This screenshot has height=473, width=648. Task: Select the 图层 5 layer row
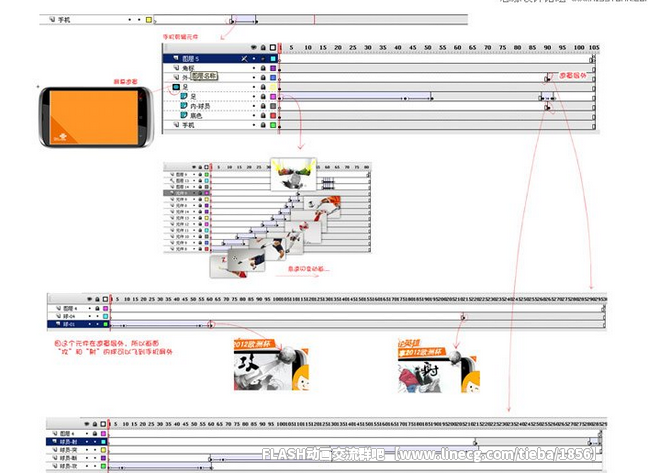click(x=220, y=59)
